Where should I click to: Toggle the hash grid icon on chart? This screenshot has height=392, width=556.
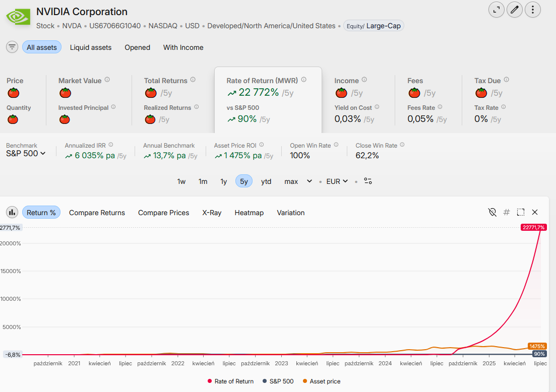pos(507,212)
